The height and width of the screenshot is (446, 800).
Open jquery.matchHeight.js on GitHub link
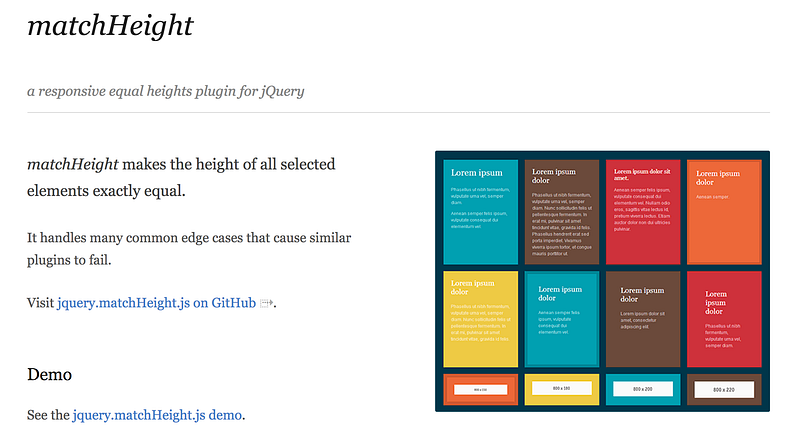[156, 303]
